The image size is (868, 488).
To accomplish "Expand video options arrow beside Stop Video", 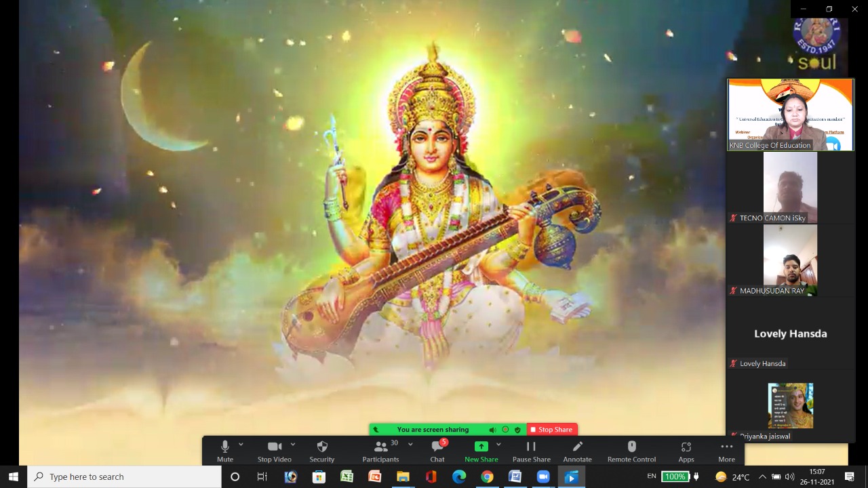I will click(293, 445).
